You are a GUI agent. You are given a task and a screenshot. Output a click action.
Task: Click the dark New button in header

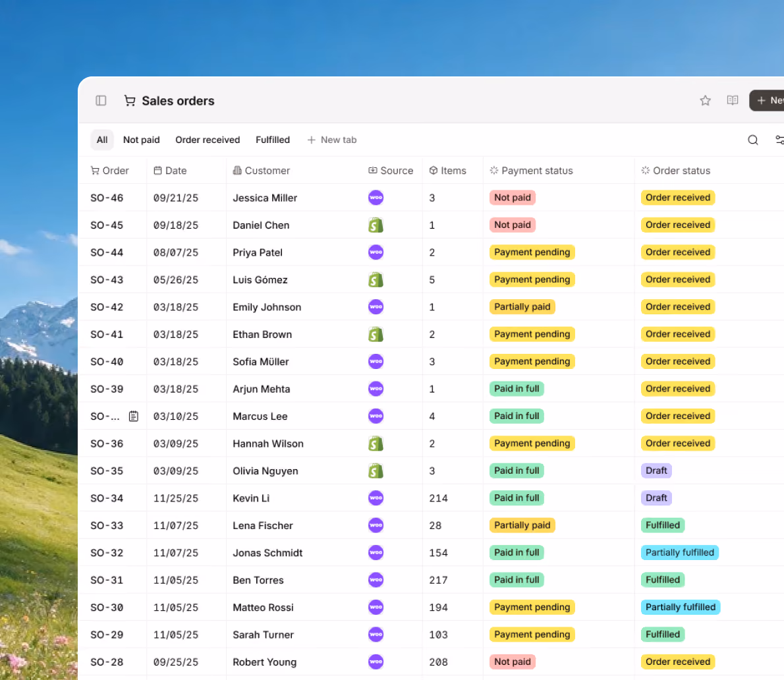coord(766,101)
